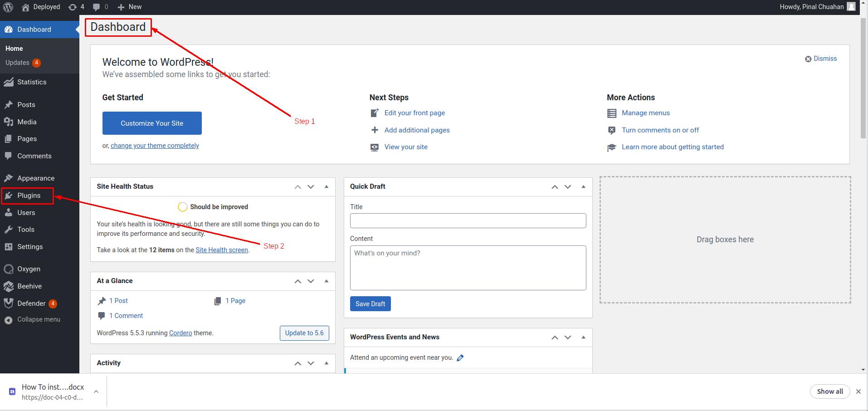Screen dimensions: 868x411
Task: Open Comments in the sidebar menu
Action: click(x=39, y=156)
